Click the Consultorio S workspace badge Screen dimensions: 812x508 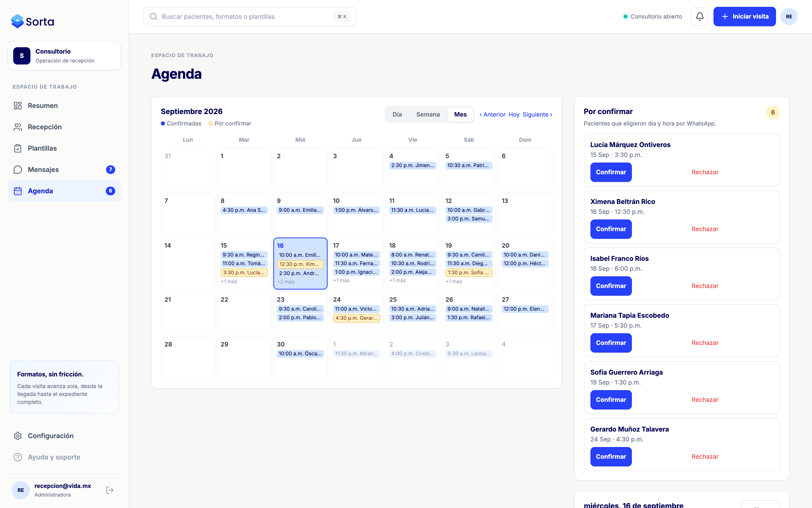pos(22,56)
